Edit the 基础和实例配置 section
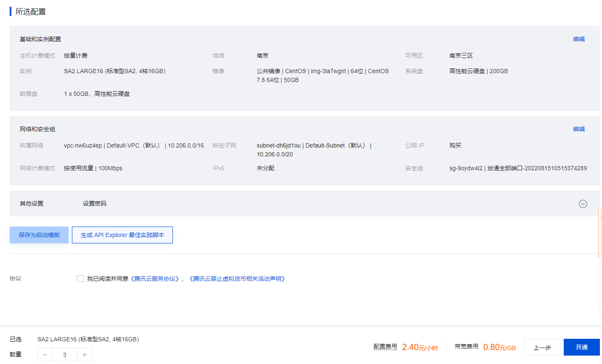Image resolution: width=602 pixels, height=364 pixels. pyautogui.click(x=579, y=39)
